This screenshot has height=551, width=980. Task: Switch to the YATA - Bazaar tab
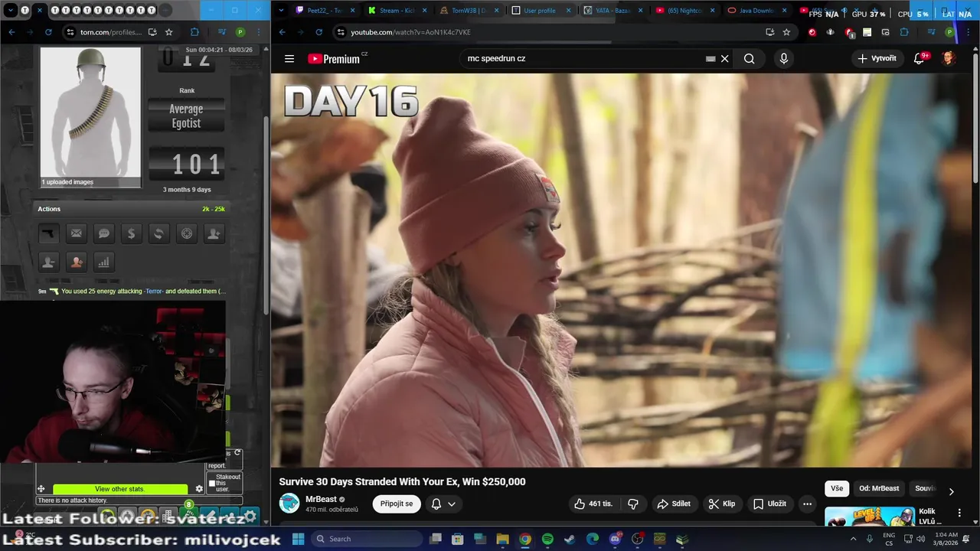(x=612, y=11)
